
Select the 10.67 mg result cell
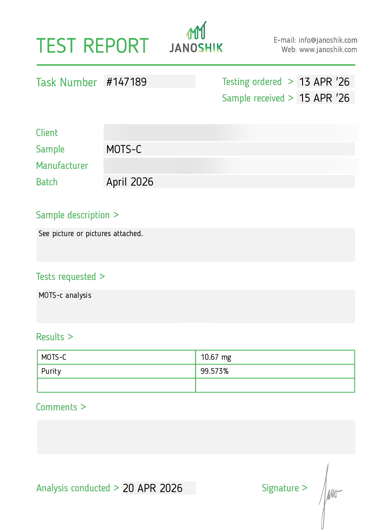pyautogui.click(x=275, y=357)
